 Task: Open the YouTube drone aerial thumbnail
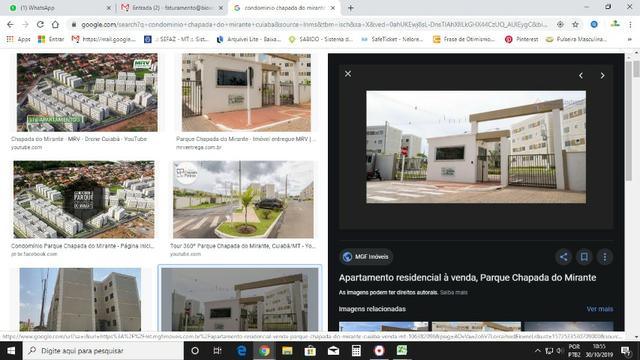point(87,92)
